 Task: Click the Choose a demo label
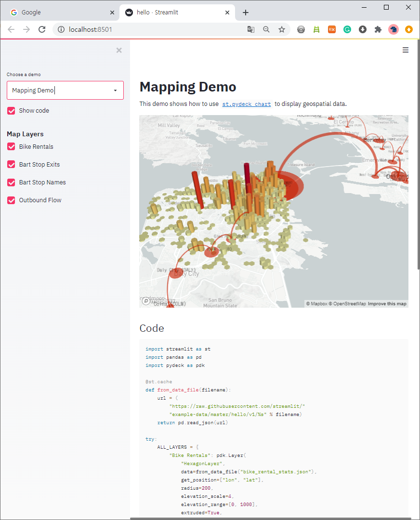(24, 75)
